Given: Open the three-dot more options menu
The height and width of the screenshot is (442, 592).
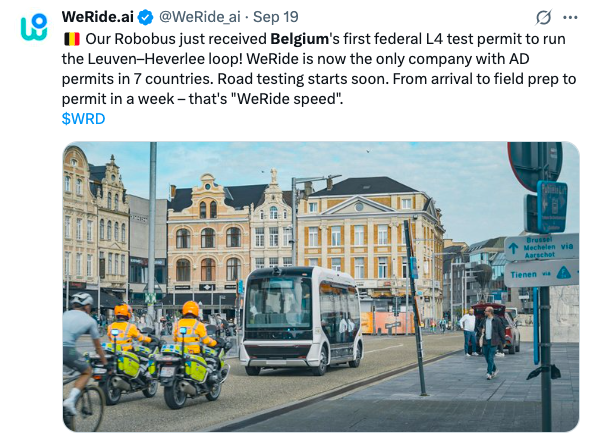Looking at the screenshot, I should click(570, 17).
